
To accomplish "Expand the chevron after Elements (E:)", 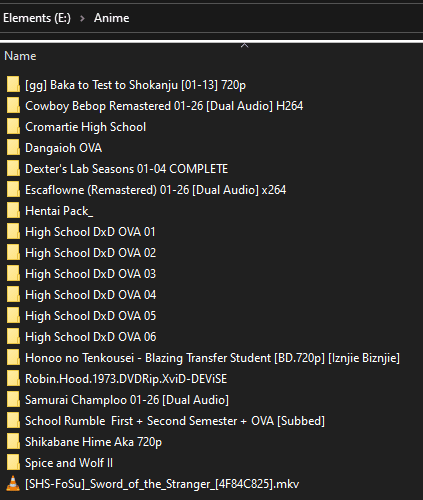I will 82,18.
